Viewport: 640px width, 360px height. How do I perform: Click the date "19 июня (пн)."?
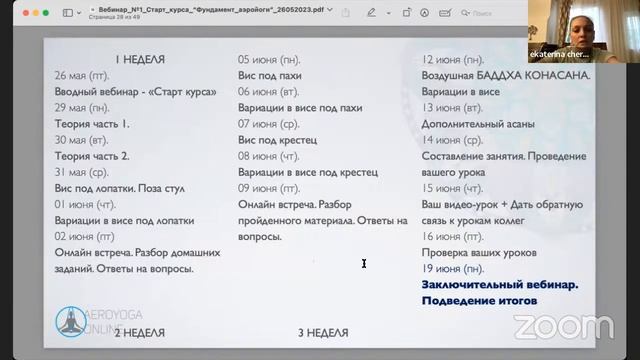[453, 269]
